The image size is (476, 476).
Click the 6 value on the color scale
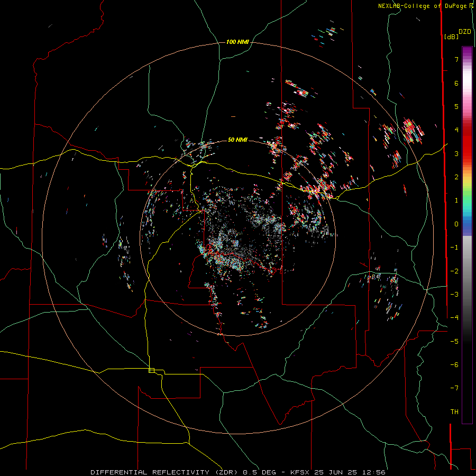[456, 83]
